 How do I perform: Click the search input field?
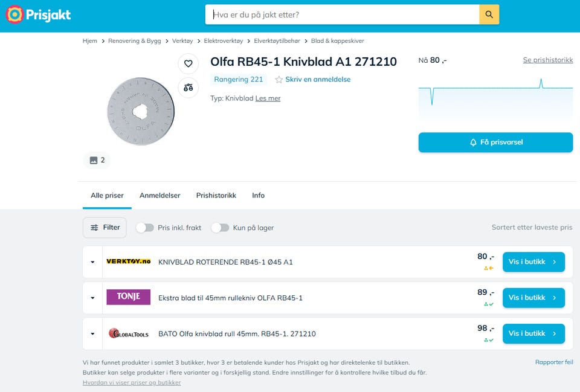(x=342, y=14)
